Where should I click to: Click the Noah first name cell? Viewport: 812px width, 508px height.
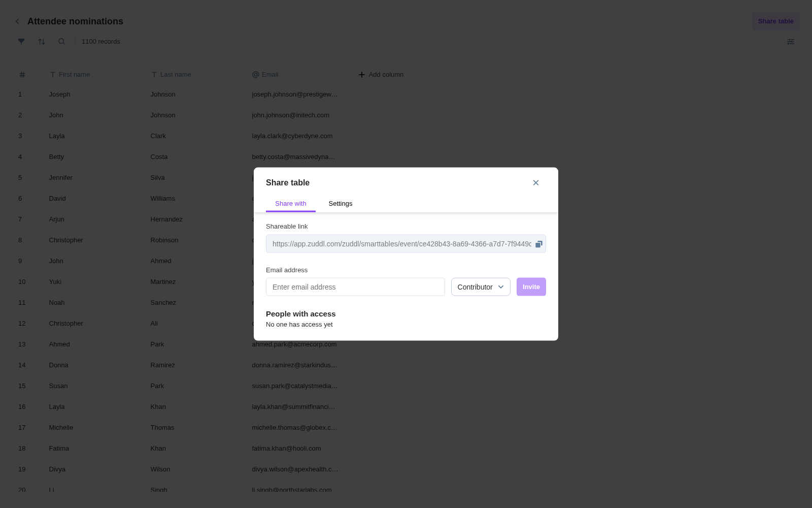tap(94, 303)
